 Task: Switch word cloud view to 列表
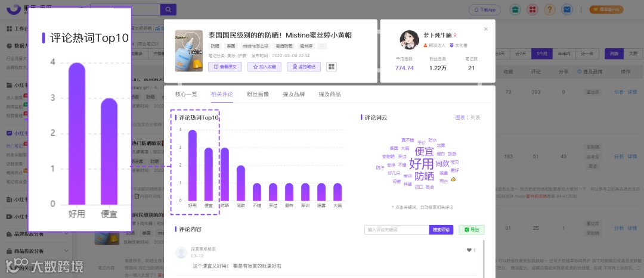tap(475, 118)
